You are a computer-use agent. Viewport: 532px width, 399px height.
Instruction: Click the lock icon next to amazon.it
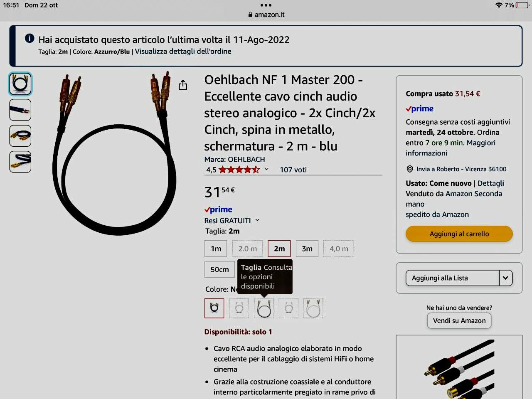pos(250,15)
